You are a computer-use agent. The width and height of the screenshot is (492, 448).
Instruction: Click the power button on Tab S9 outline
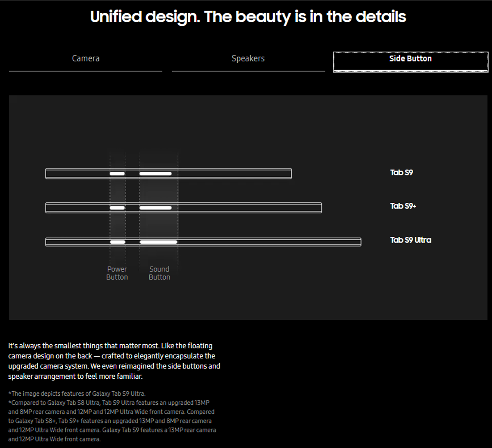[x=117, y=174]
